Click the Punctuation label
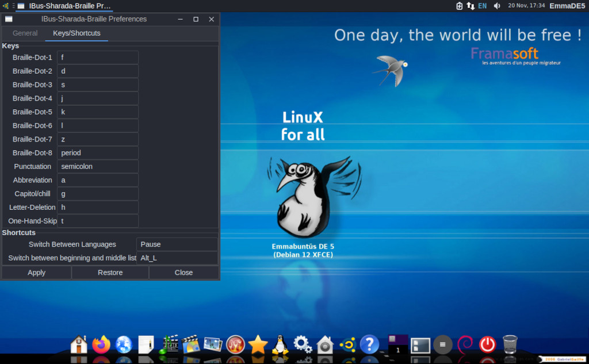The width and height of the screenshot is (589, 364). pos(32,166)
